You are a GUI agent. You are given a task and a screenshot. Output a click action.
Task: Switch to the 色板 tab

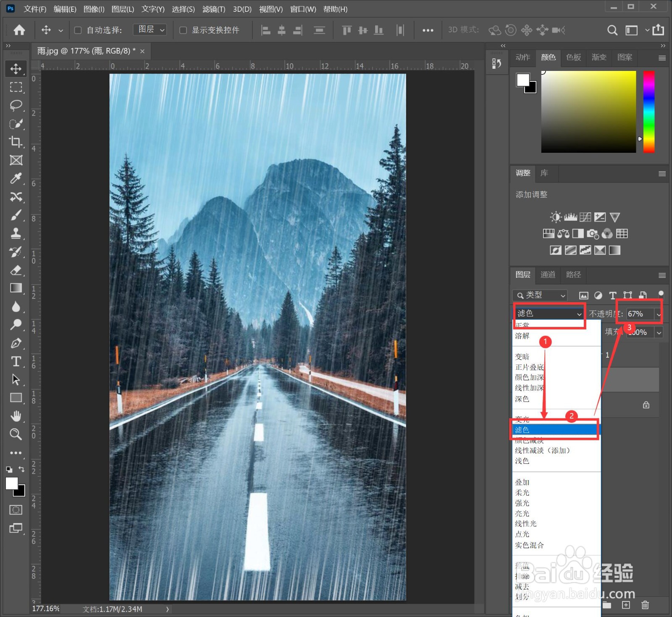[573, 58]
